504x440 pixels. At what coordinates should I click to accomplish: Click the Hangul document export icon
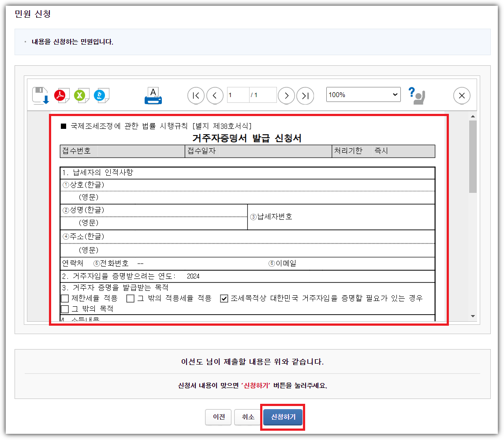pos(102,94)
